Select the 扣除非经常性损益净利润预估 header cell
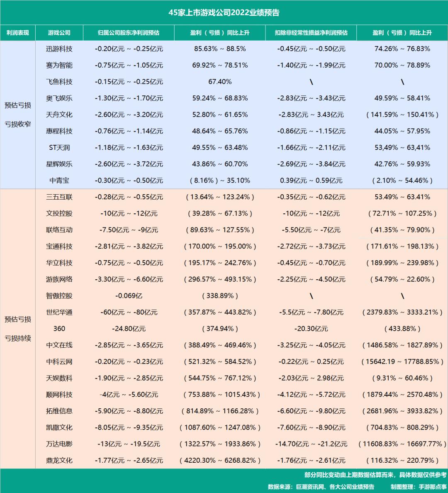The height and width of the screenshot is (493, 448). (x=311, y=33)
